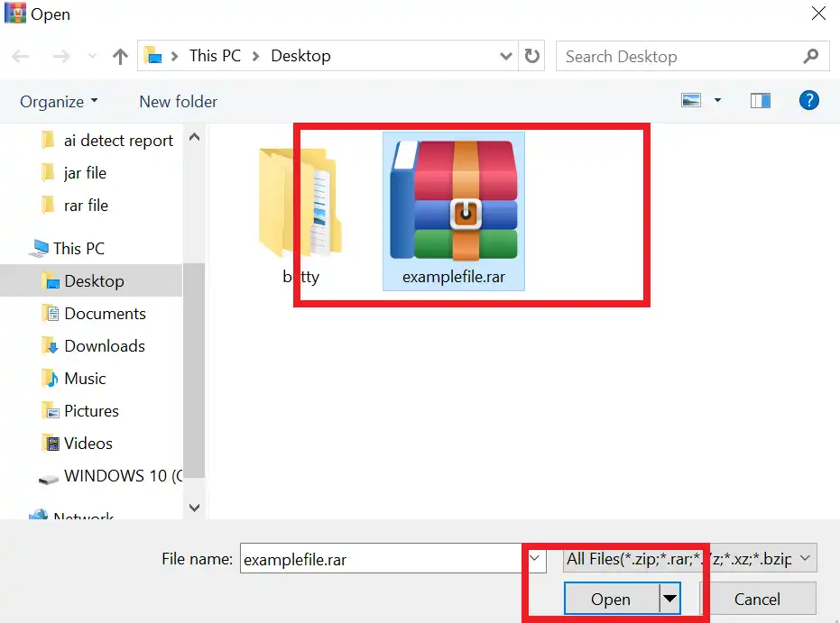Open Videos in the navigation pane
This screenshot has width=840, height=623.
pyautogui.click(x=88, y=444)
